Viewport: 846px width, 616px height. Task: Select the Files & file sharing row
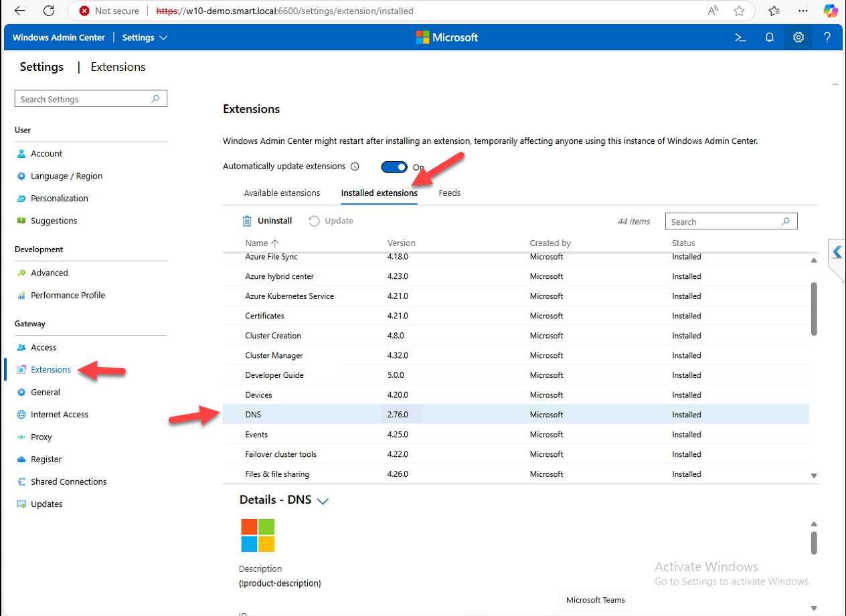tap(516, 474)
